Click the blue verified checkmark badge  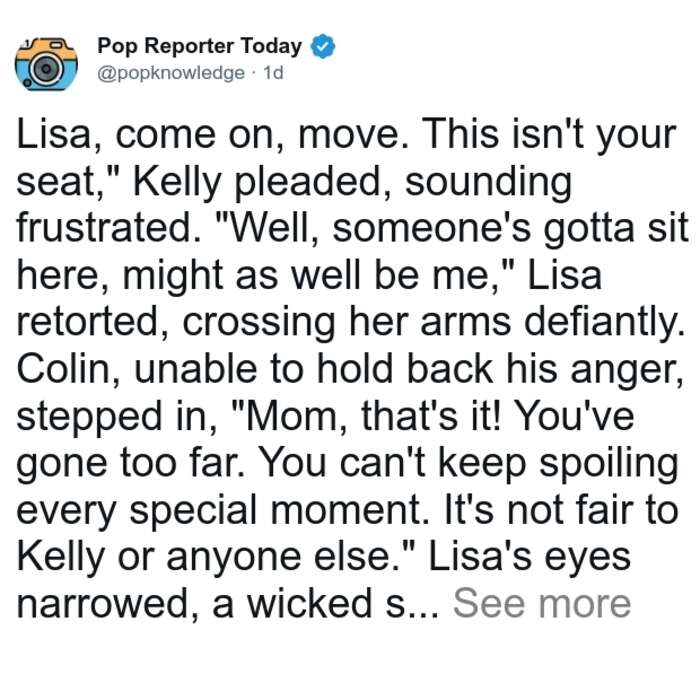coord(323,46)
